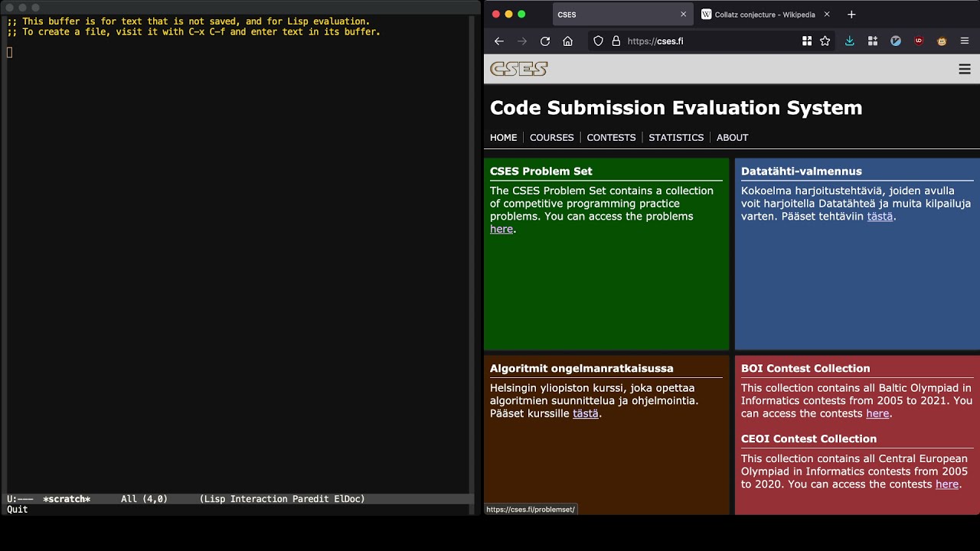This screenshot has height=551, width=980.
Task: Follow the 'tästä' link under Algoritmit ongelmanratkaisussa
Action: 586,413
